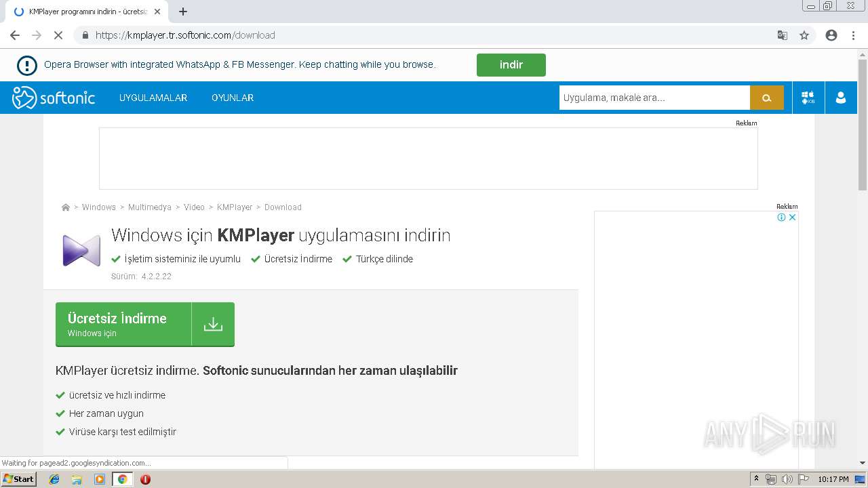Image resolution: width=868 pixels, height=488 pixels.
Task: Click the 'Türkçe dilinde' text
Action: (384, 259)
